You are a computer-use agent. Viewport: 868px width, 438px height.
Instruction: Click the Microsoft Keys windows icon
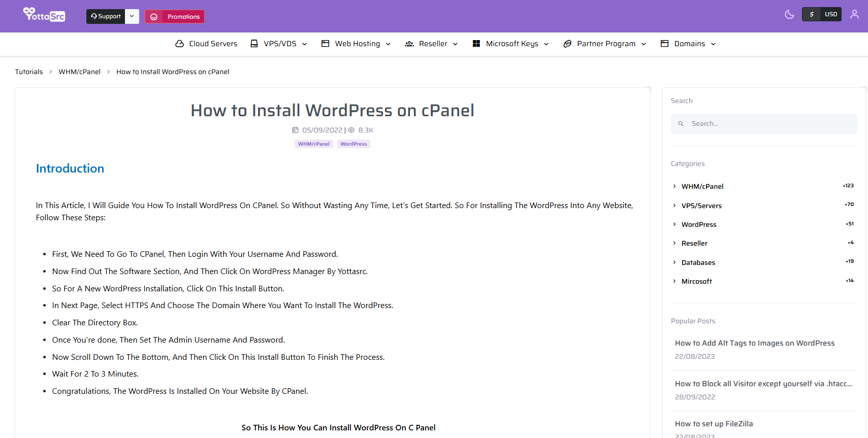click(476, 44)
